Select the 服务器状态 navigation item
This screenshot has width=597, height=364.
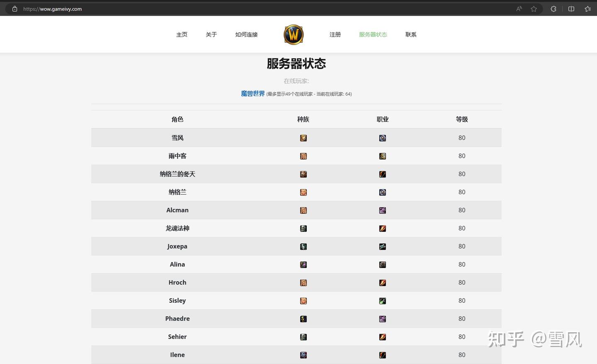(373, 34)
